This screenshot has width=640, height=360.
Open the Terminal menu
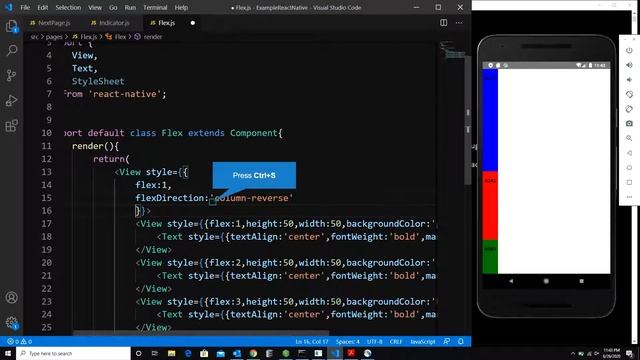coord(155,7)
